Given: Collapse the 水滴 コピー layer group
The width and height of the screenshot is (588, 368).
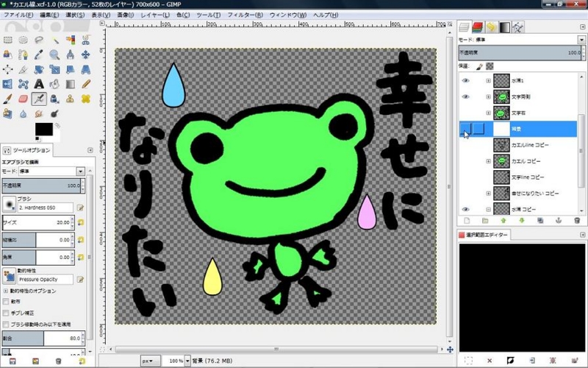Looking at the screenshot, I should pyautogui.click(x=488, y=210).
